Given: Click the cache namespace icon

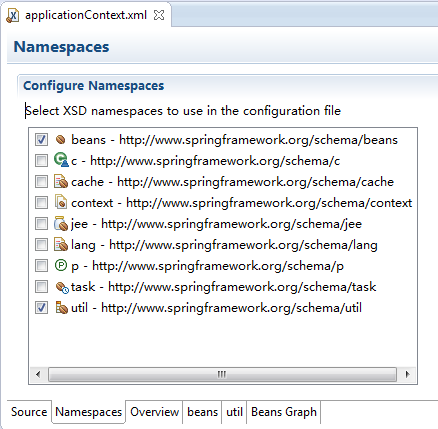Looking at the screenshot, I should click(61, 182).
